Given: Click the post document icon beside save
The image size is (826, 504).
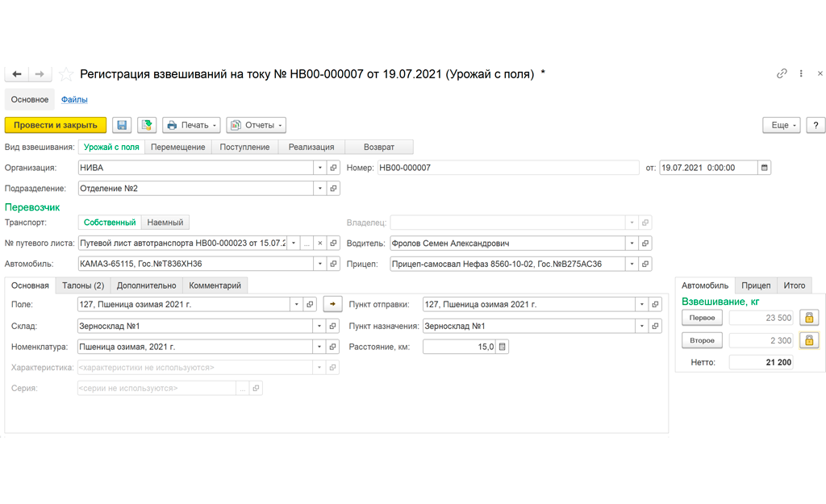Looking at the screenshot, I should tap(147, 125).
